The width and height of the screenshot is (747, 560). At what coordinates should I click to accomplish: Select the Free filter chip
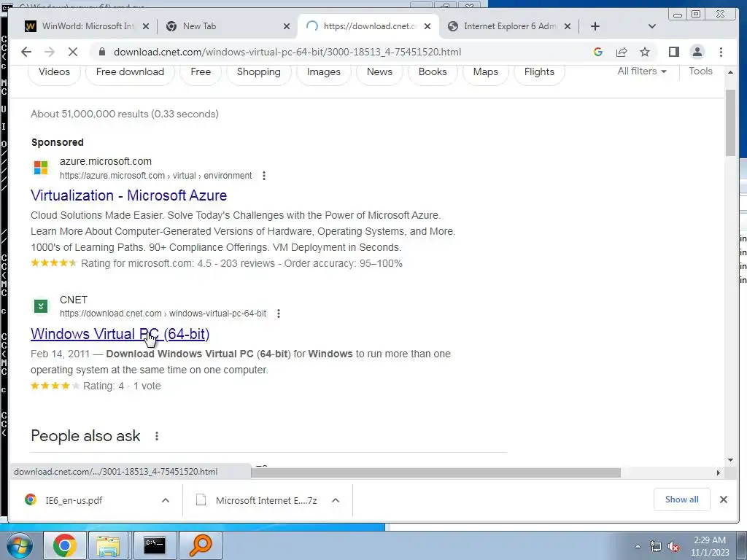(201, 72)
